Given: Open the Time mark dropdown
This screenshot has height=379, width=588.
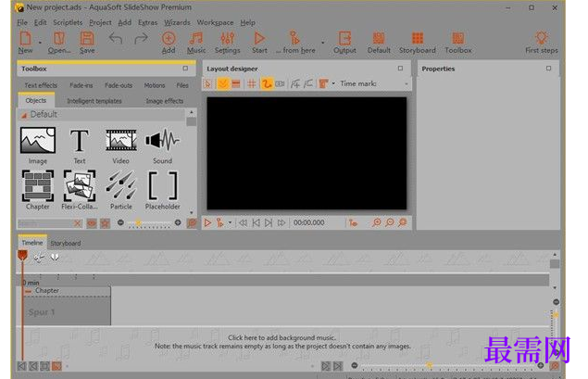Looking at the screenshot, I should tap(407, 83).
